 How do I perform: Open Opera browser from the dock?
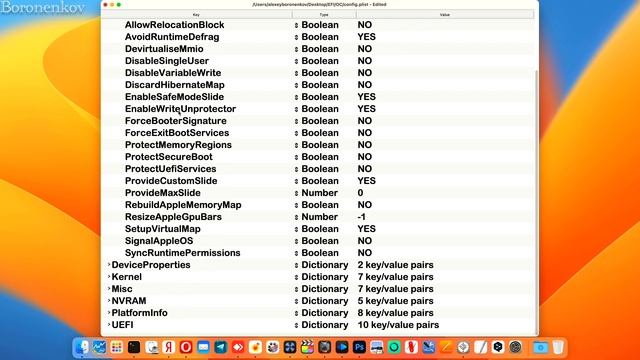186,347
